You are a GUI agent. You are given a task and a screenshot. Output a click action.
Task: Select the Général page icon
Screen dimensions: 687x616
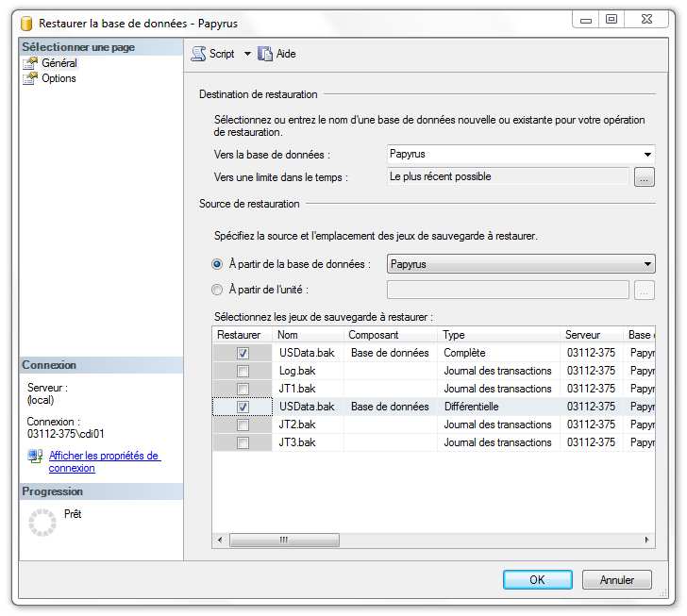[29, 63]
